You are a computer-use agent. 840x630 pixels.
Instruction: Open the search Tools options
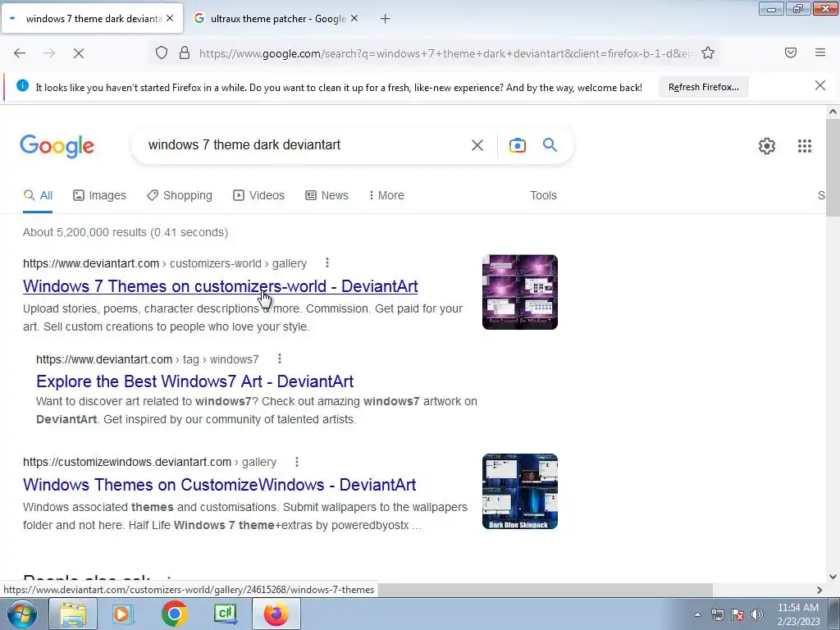coord(543,195)
